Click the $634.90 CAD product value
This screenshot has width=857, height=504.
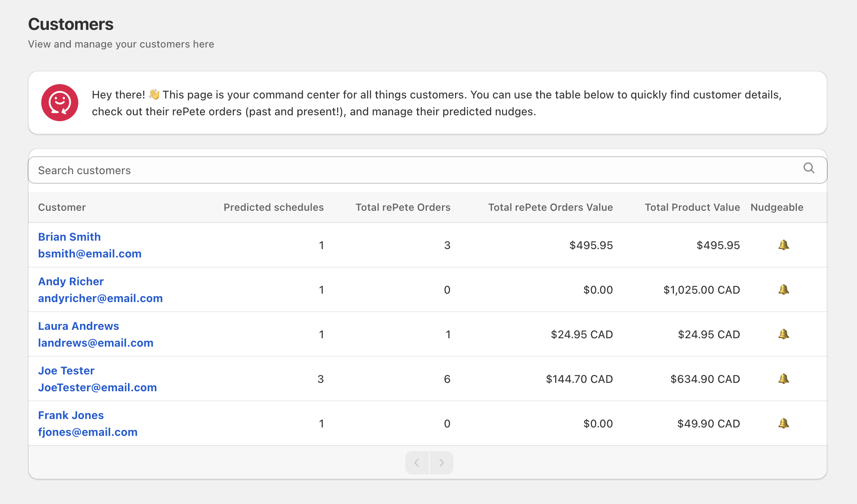click(705, 379)
